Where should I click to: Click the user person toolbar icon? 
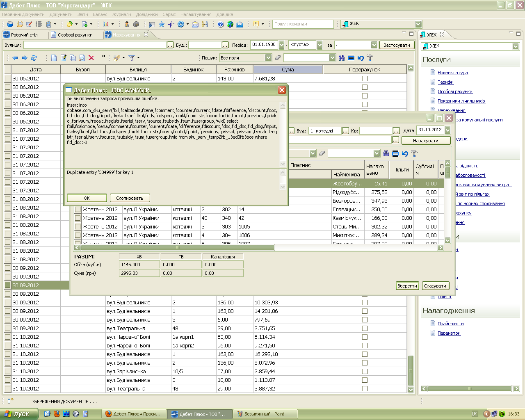point(127,24)
